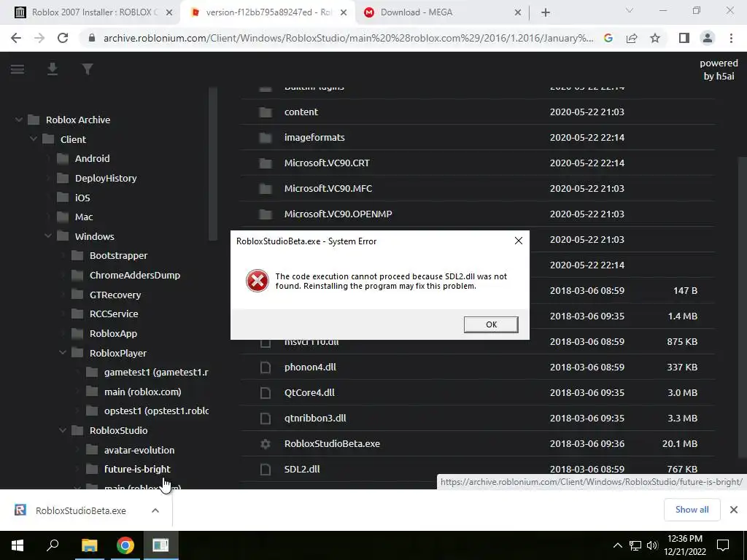The width and height of the screenshot is (747, 560).
Task: Collapse the Client tree node
Action: (34, 139)
